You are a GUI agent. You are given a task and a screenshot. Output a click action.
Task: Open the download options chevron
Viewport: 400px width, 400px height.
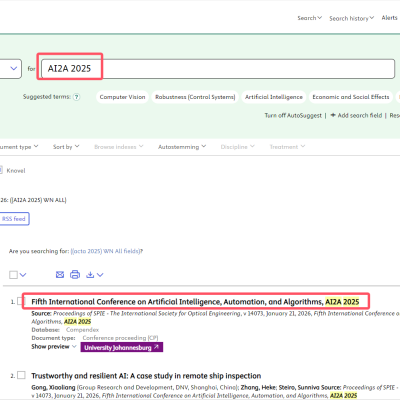tap(100, 275)
